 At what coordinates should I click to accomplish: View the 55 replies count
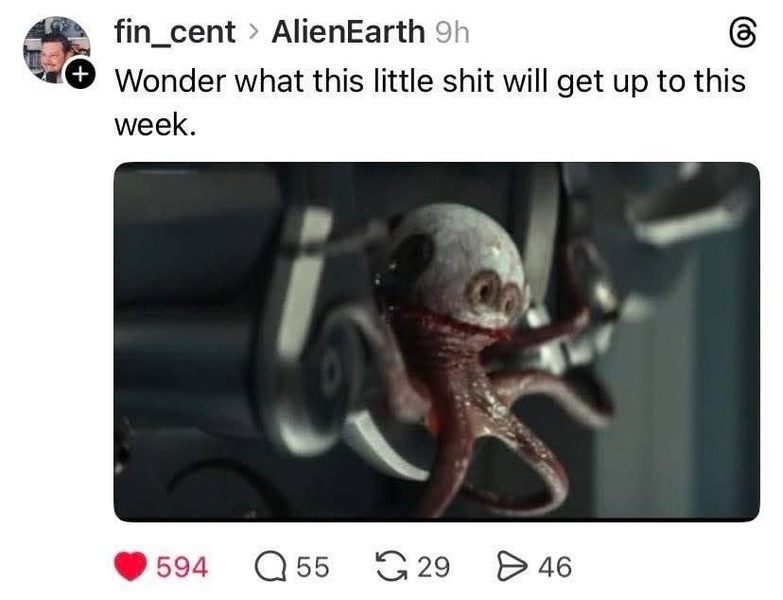(314, 568)
